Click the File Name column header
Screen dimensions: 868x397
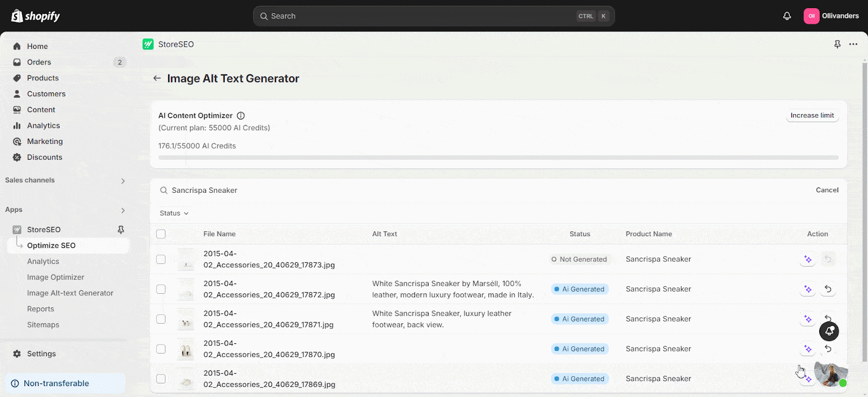pyautogui.click(x=219, y=234)
